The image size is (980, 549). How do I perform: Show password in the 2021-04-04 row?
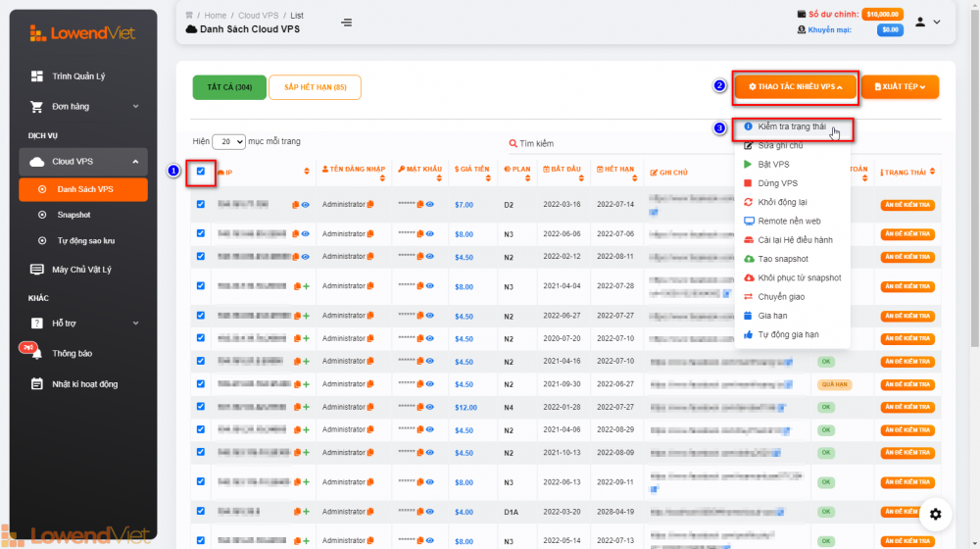pyautogui.click(x=430, y=286)
